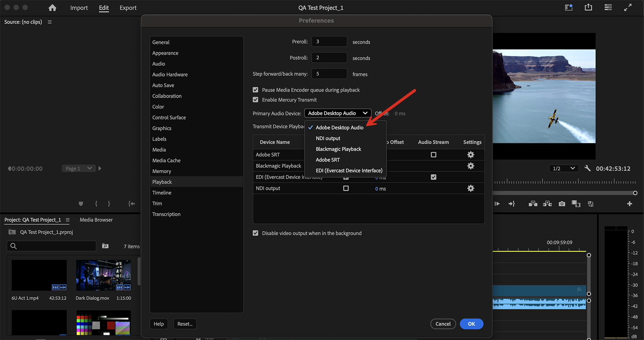Check Audio Stream box for Adobe SRT
Viewport: 644px width, 340px height.
[434, 155]
